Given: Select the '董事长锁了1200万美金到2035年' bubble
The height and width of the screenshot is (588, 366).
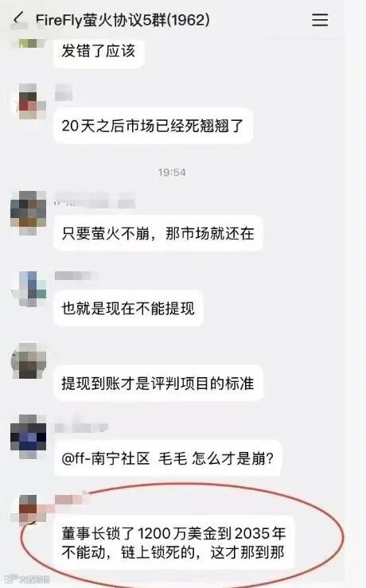Looking at the screenshot, I should 173,543.
